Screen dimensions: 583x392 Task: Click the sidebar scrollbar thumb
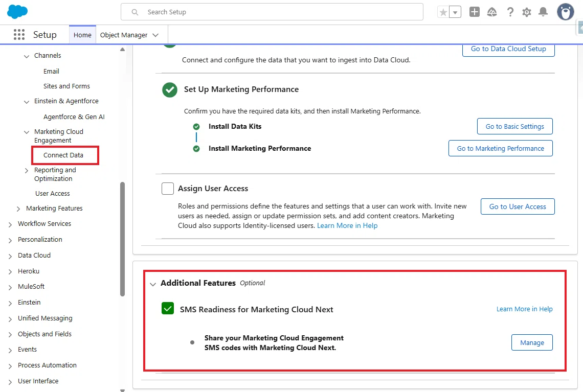pos(122,239)
